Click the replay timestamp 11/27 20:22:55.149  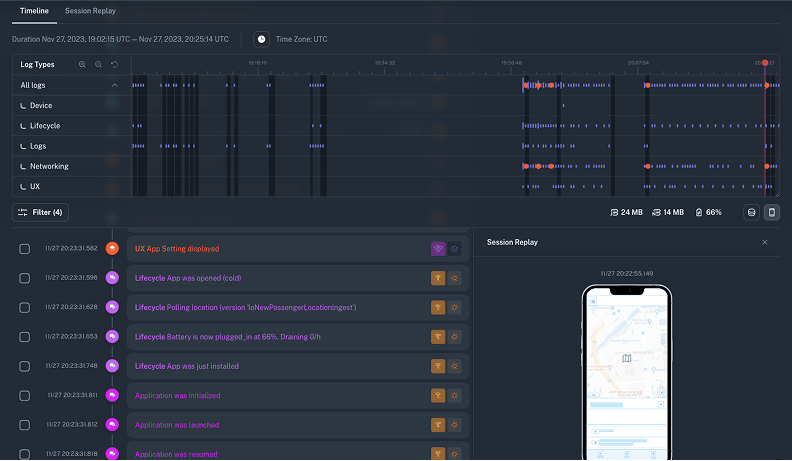click(x=627, y=274)
